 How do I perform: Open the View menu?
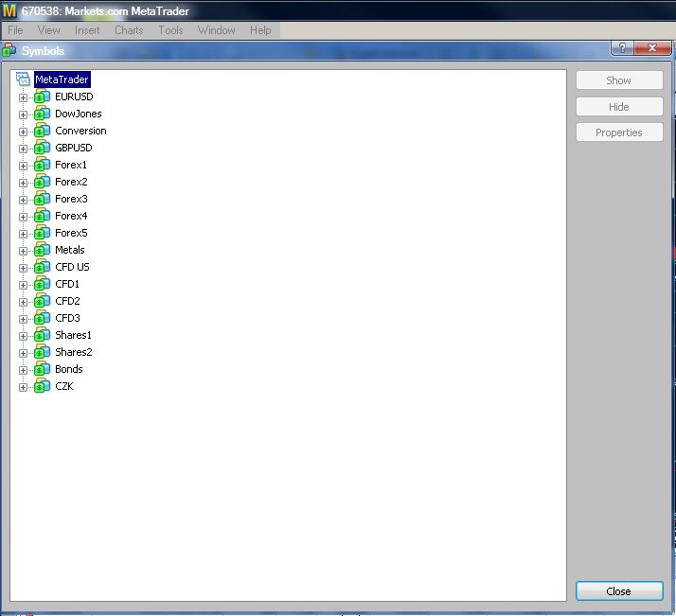[x=48, y=30]
